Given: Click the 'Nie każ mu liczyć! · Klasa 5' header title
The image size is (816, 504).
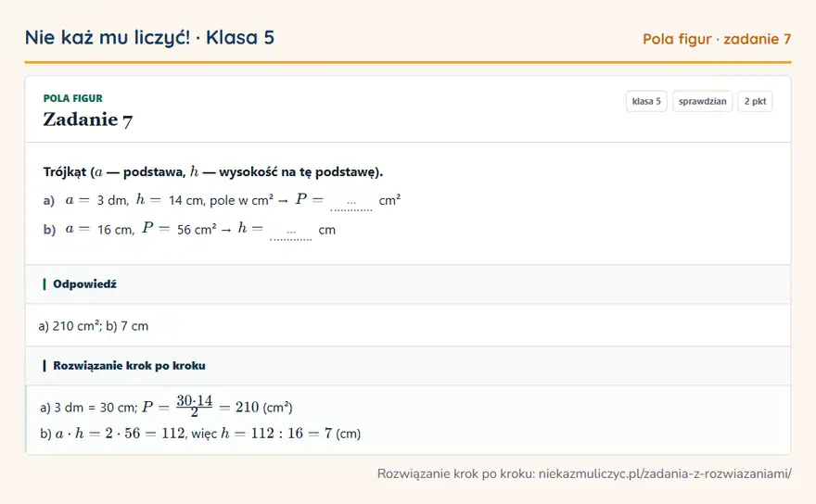Looking at the screenshot, I should point(149,37).
